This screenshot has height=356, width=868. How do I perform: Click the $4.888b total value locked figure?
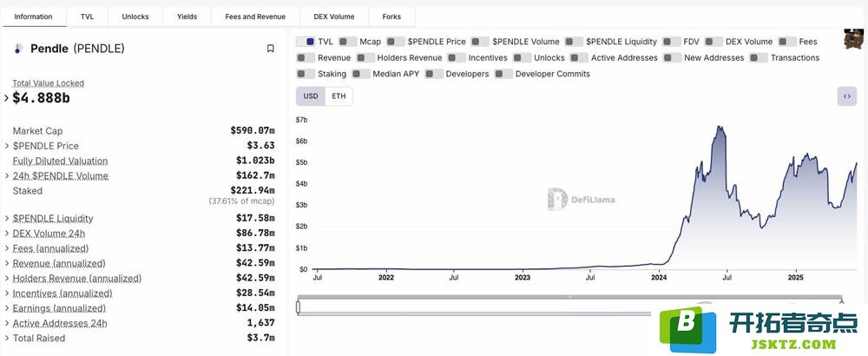pos(41,98)
